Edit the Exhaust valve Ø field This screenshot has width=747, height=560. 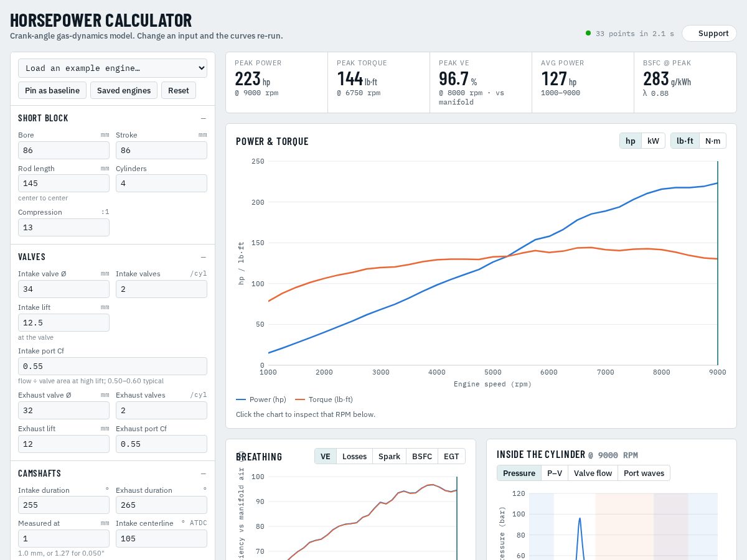[x=63, y=410]
